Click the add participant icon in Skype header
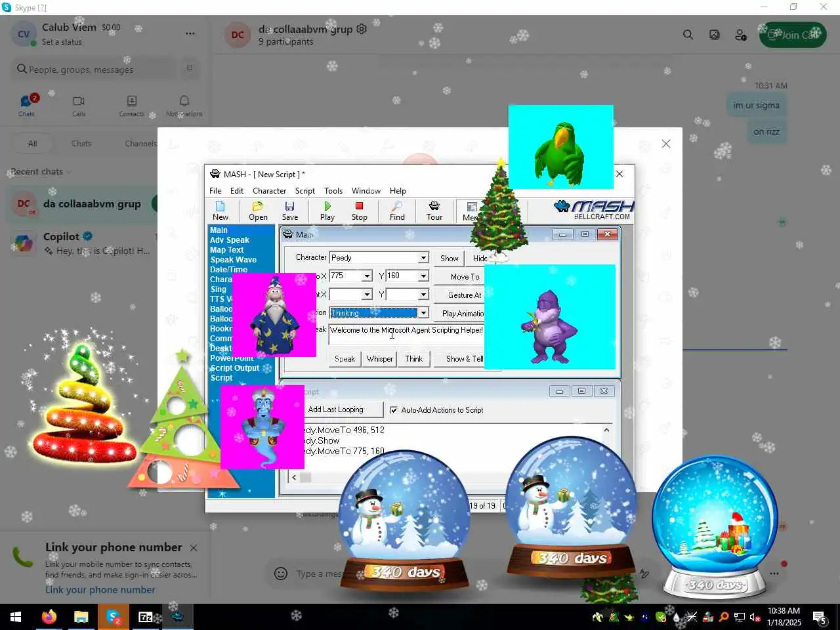Screen dimensions: 840x630 [741, 35]
